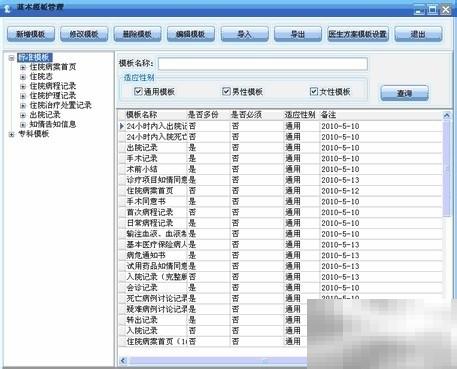Image resolution: width=457 pixels, height=369 pixels.
Task: Expand the 住院志 tree node
Action: (23, 77)
